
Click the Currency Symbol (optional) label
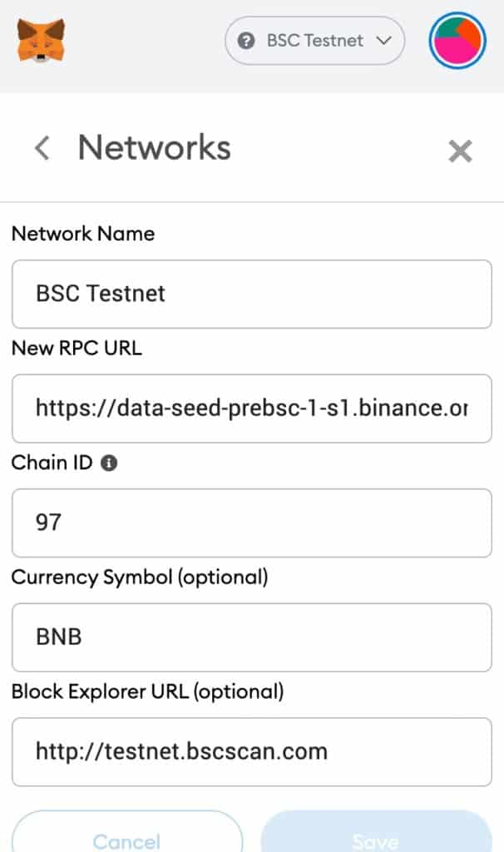coord(140,577)
